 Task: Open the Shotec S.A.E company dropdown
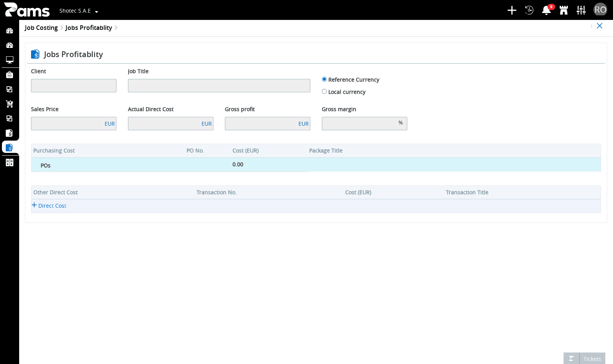pyautogui.click(x=79, y=11)
